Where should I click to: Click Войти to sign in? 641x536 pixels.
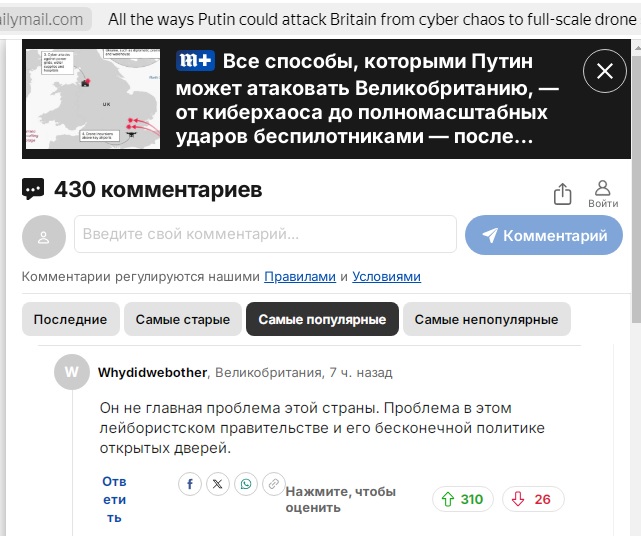coord(603,194)
